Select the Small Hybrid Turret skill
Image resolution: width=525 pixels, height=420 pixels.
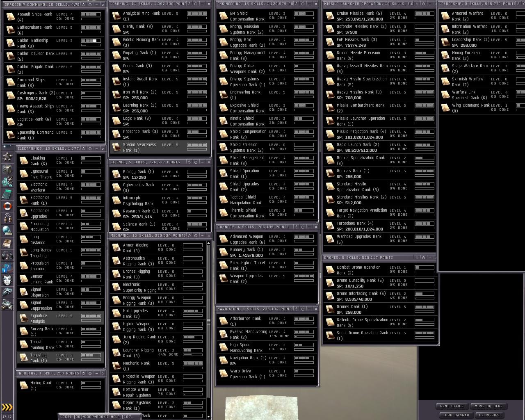[x=267, y=265]
